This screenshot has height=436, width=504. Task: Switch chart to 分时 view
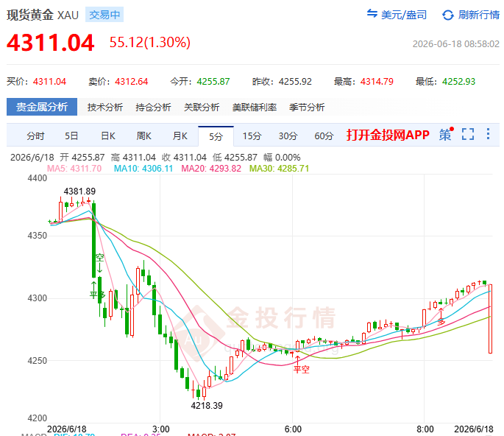(35, 136)
